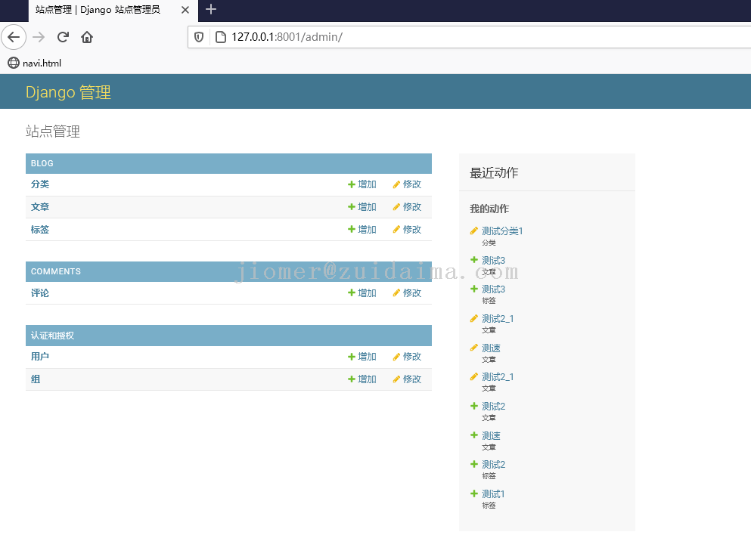Open a new browser tab

(211, 9)
